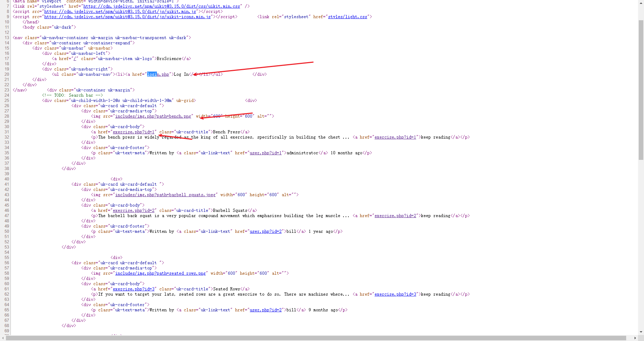This screenshot has width=644, height=341.
Task: Click line number 58 in the gutter
Action: tap(7, 273)
